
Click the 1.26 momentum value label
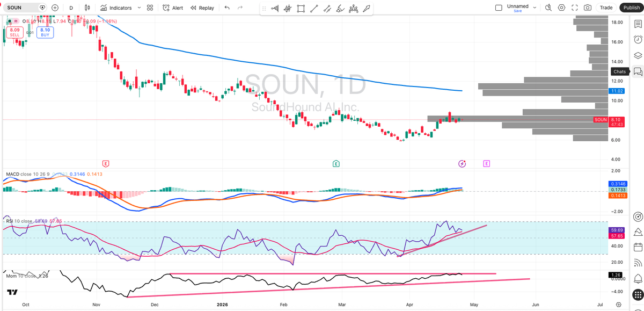(616, 275)
